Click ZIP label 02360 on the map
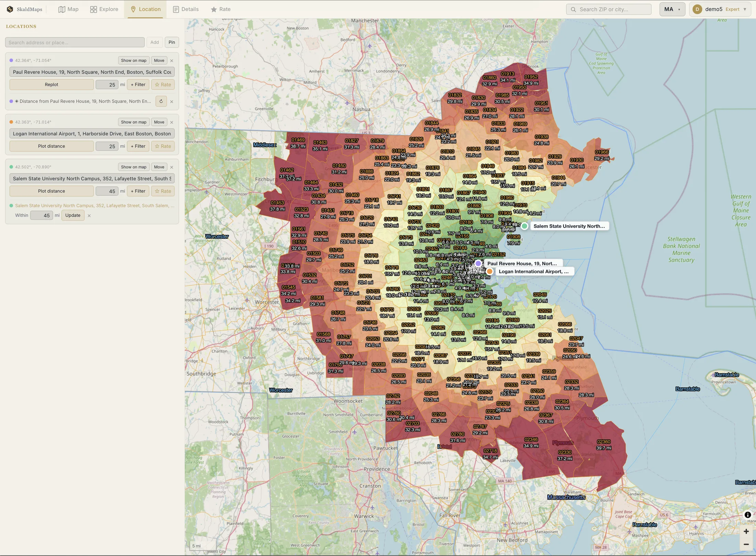 tap(604, 442)
